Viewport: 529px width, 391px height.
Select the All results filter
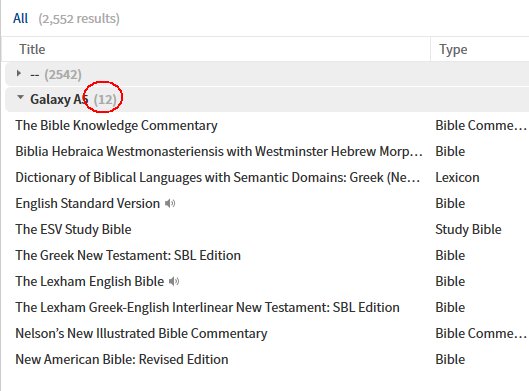21,19
